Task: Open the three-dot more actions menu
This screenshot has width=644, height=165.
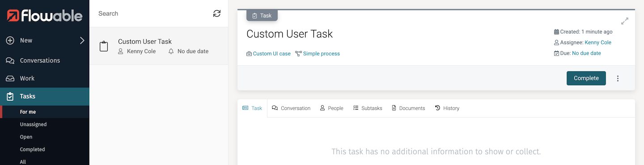Action: point(618,78)
